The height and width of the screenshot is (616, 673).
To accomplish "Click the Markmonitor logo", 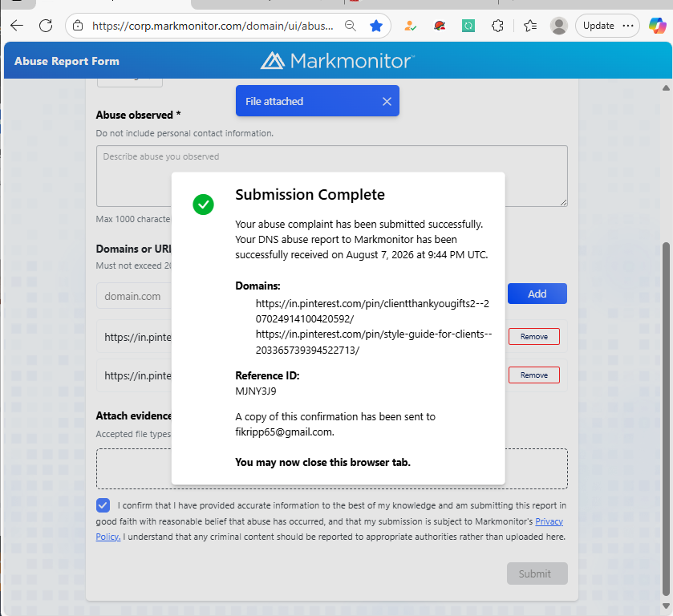I will pos(338,60).
